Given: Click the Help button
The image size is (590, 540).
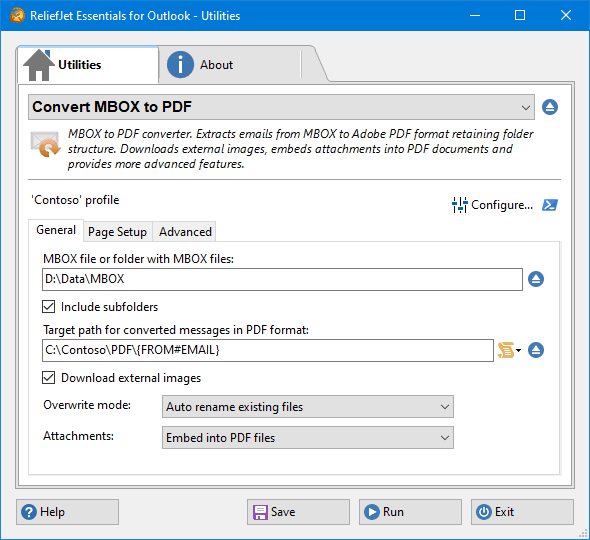Looking at the screenshot, I should 67,512.
